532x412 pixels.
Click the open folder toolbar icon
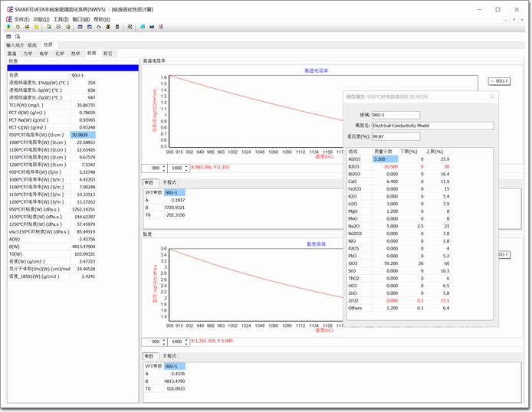(x=27, y=27)
